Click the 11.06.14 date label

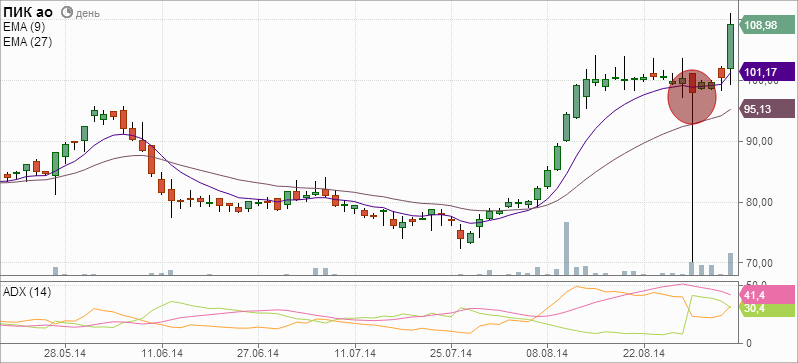pyautogui.click(x=161, y=353)
